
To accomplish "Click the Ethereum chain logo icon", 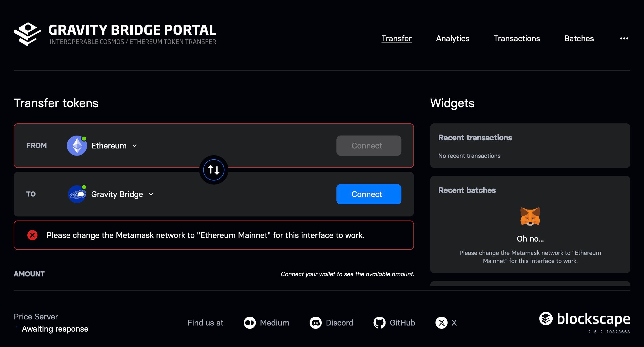I will [x=77, y=146].
